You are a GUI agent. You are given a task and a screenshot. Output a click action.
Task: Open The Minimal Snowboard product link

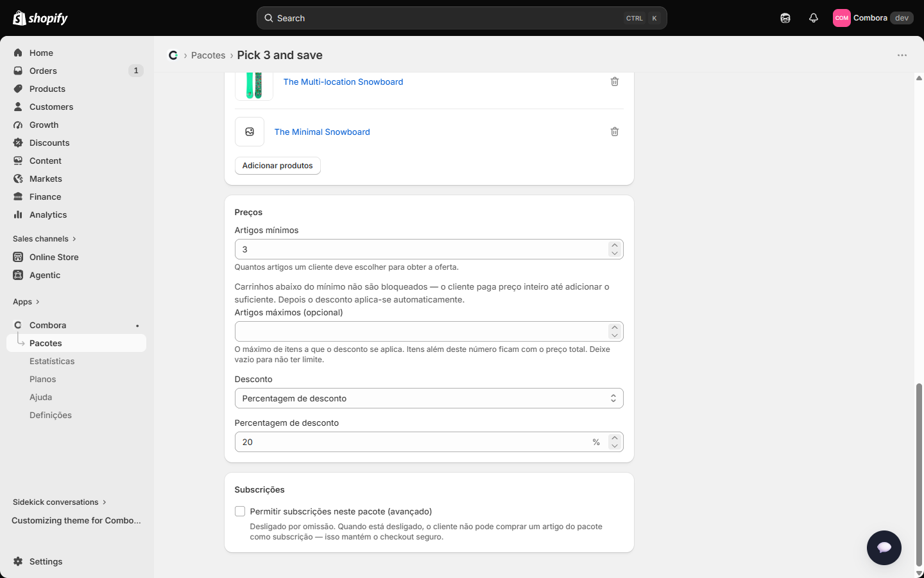click(322, 132)
